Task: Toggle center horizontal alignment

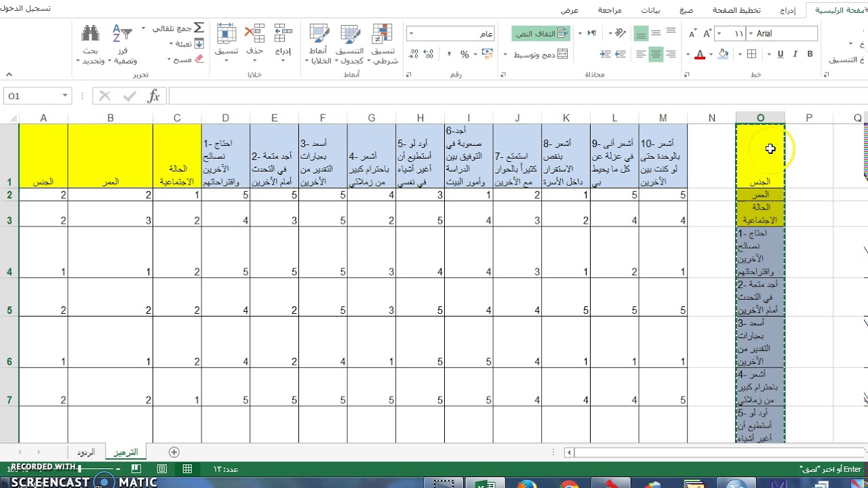Action: coord(656,54)
